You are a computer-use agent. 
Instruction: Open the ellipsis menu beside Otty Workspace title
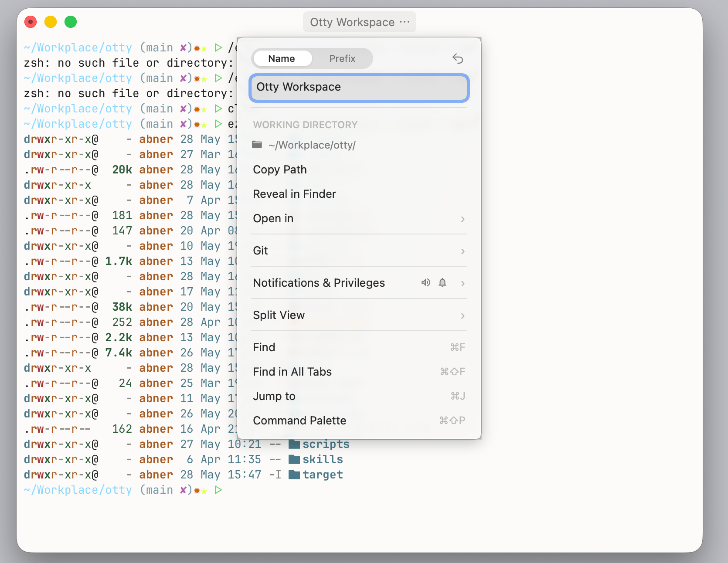[405, 22]
